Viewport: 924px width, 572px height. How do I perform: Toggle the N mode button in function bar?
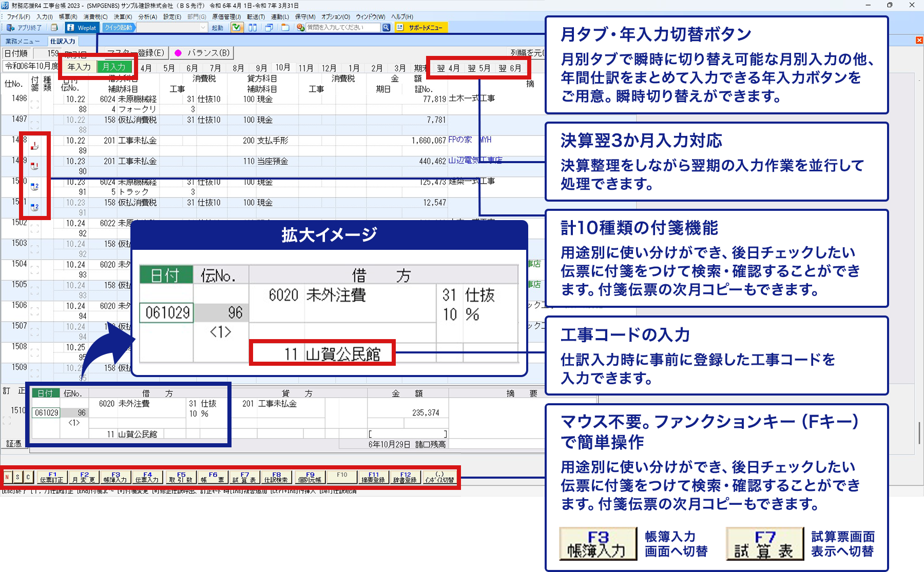tap(7, 477)
